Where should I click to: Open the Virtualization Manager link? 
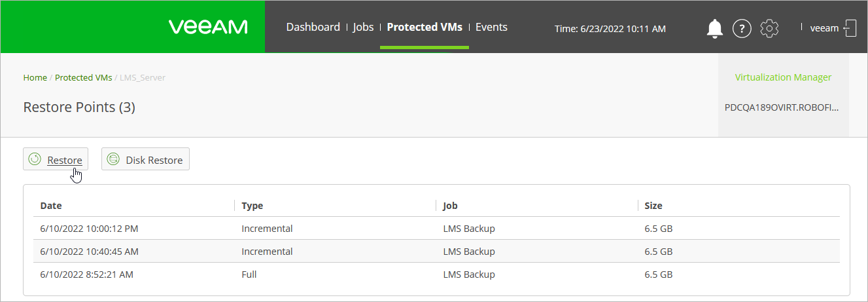click(783, 77)
